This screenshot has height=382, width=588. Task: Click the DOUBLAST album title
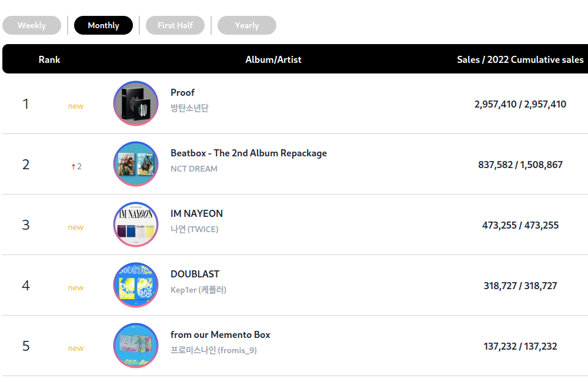click(x=195, y=274)
